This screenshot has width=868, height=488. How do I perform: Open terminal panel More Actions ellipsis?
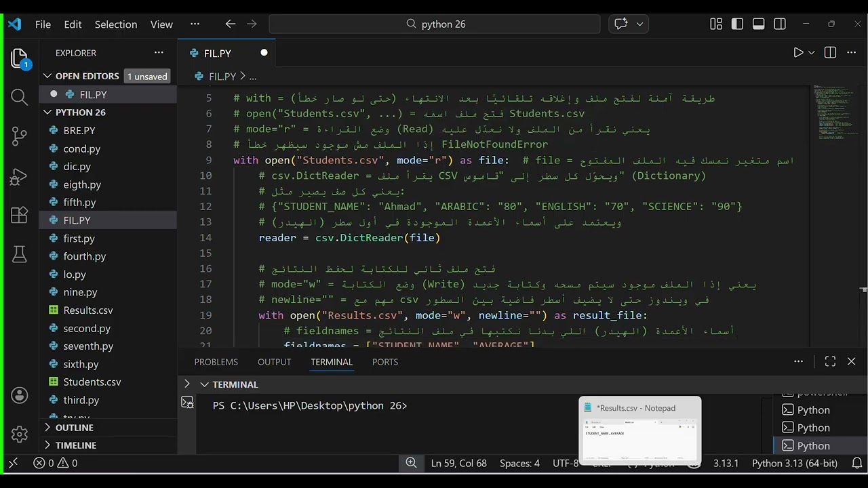click(x=798, y=362)
